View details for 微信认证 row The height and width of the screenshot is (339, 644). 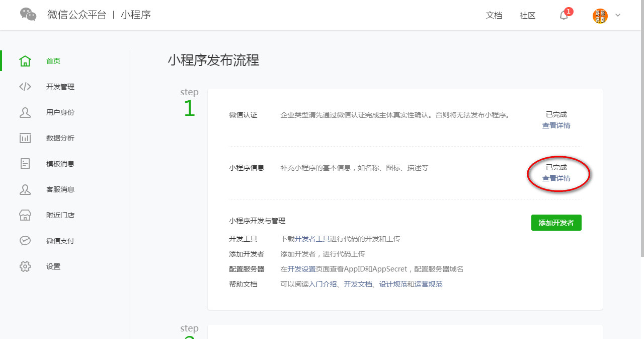(556, 125)
